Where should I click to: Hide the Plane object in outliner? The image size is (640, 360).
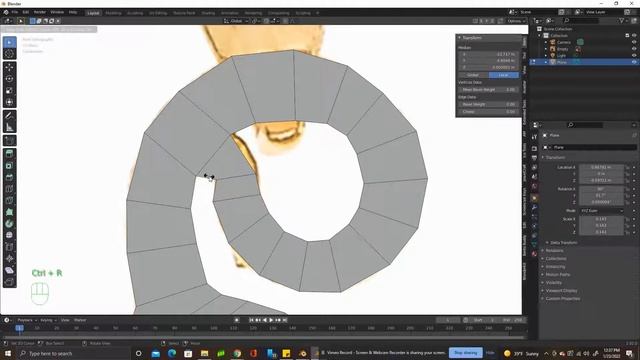[634, 62]
